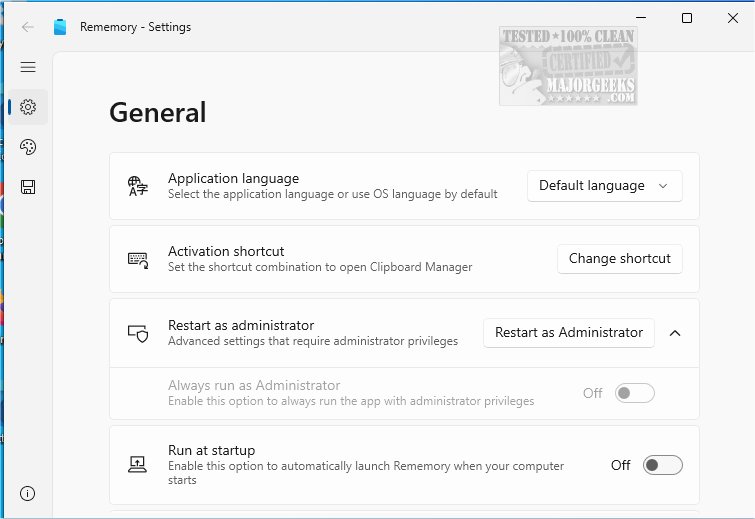The height and width of the screenshot is (519, 755).
Task: Open the Personalization palette icon
Action: [28, 147]
